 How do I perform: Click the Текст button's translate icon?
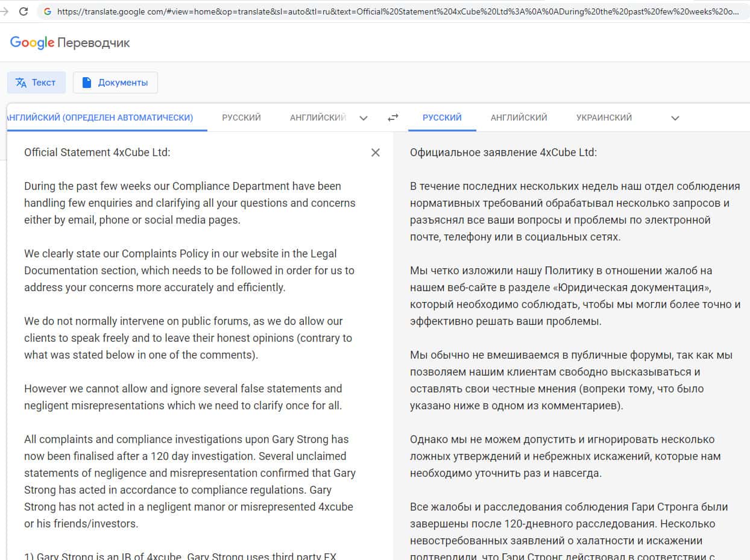[21, 83]
